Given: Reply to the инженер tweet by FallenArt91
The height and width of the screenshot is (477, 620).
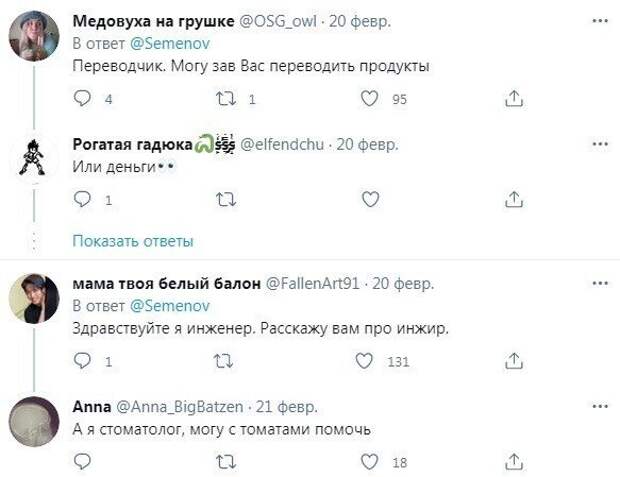Looking at the screenshot, I should 83,361.
